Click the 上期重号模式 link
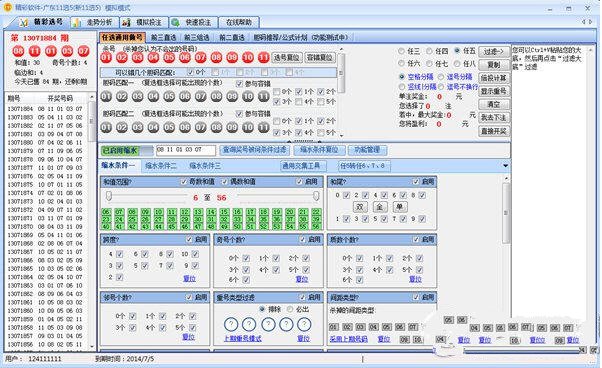 pyautogui.click(x=243, y=338)
